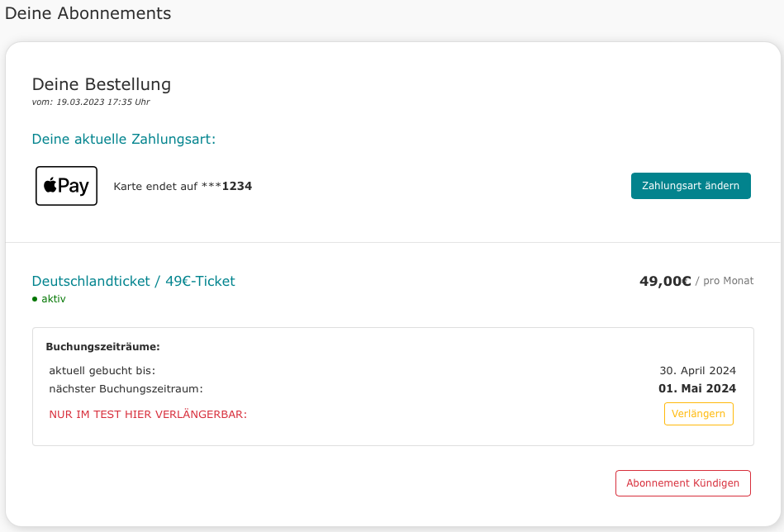Click Abonnement Kündigen button

coord(683,483)
